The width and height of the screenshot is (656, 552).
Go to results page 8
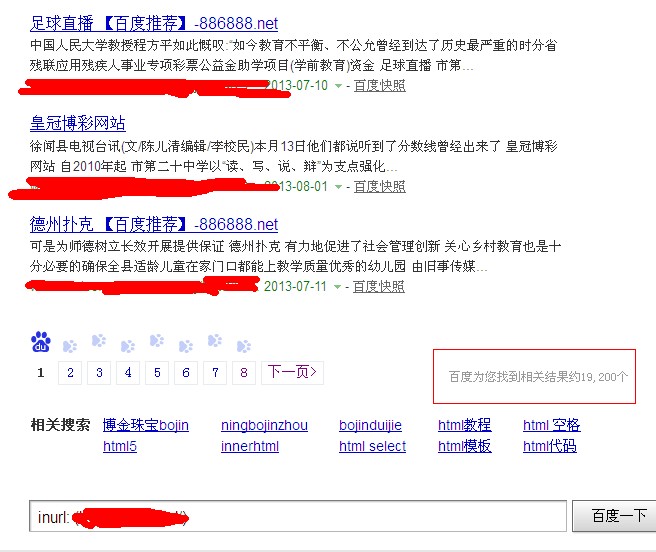pyautogui.click(x=244, y=373)
